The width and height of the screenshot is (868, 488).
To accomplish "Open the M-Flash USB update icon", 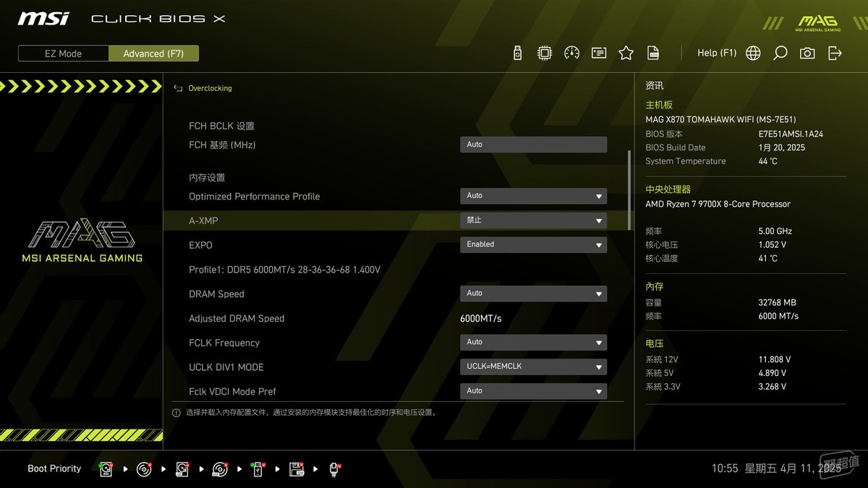I will (x=517, y=53).
